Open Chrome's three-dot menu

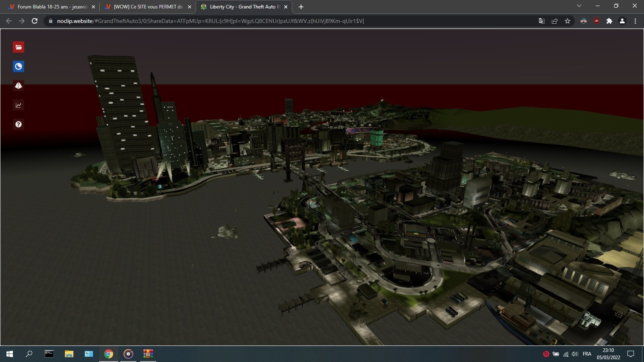[635, 21]
